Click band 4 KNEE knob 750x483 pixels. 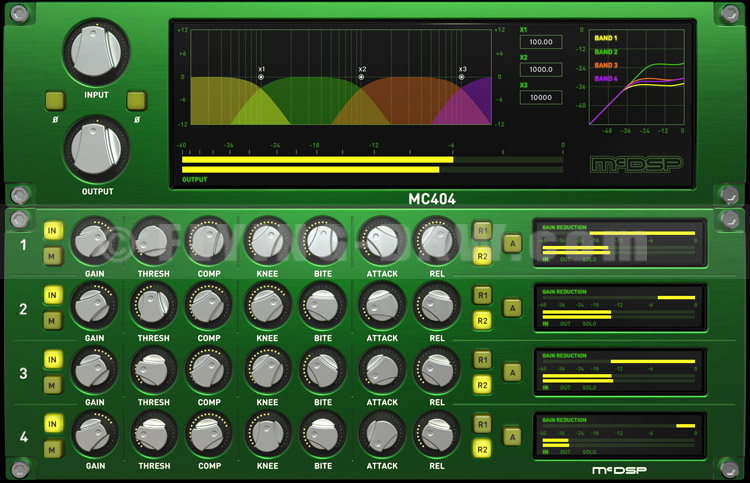[267, 434]
